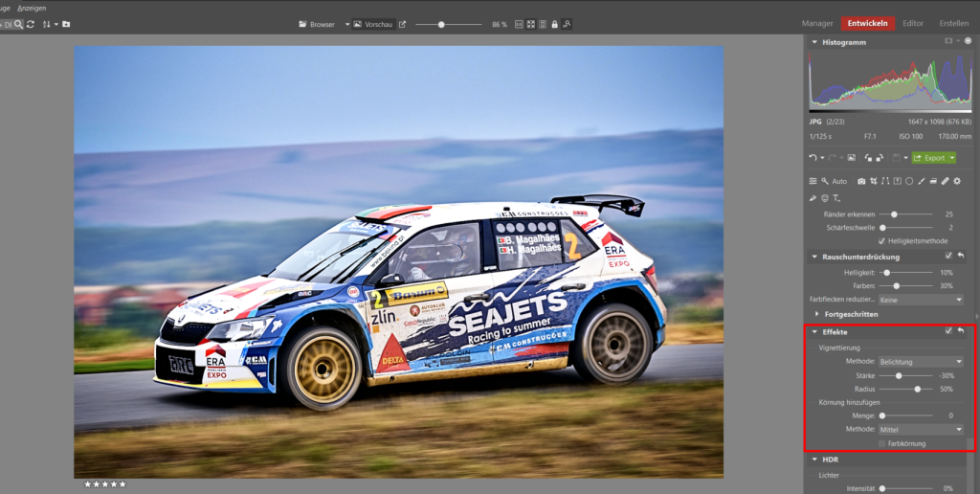This screenshot has height=494, width=980.
Task: Open the Vignettierung Methode Belichtung dropdown
Action: (x=921, y=362)
